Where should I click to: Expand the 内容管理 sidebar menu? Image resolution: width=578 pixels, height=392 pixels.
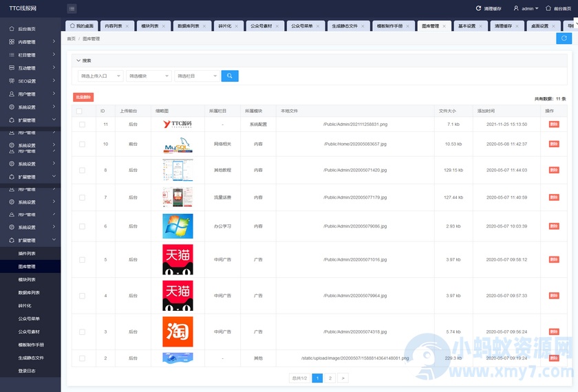[30, 42]
